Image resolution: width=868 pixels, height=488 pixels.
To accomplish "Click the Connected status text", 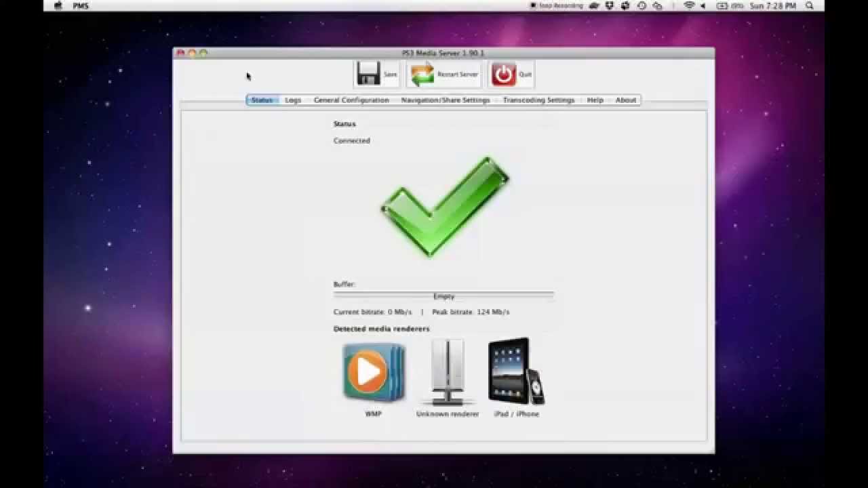I will (x=352, y=141).
